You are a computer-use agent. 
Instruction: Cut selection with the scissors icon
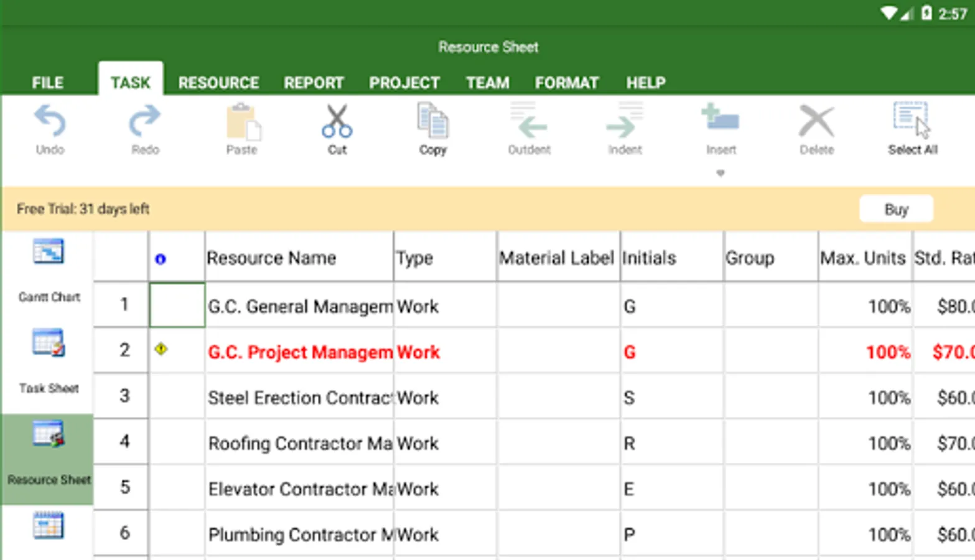click(x=337, y=121)
